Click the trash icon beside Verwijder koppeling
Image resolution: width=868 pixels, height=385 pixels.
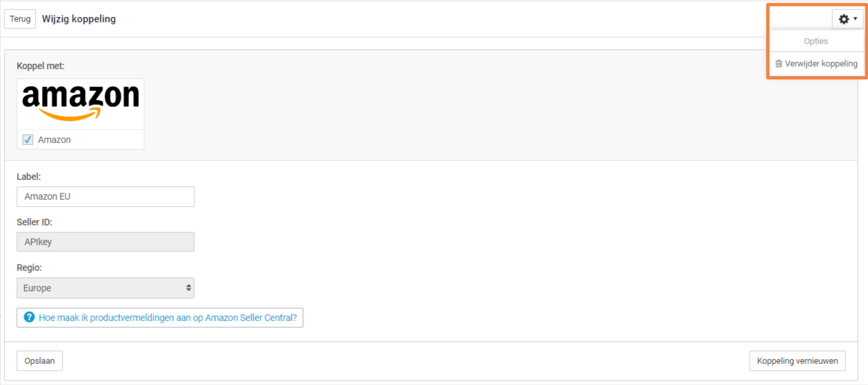pos(779,64)
